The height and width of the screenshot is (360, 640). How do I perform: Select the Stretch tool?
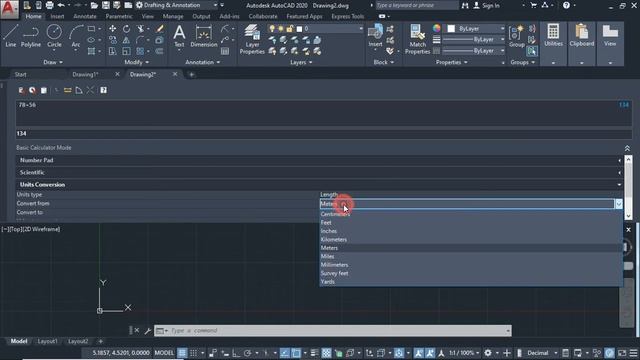click(x=112, y=51)
